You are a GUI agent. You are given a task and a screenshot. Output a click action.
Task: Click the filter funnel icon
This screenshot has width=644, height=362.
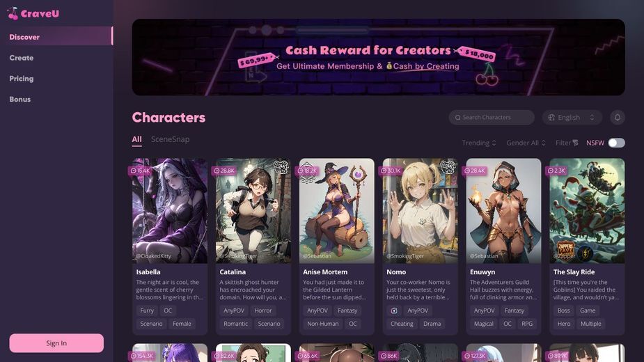tap(575, 143)
